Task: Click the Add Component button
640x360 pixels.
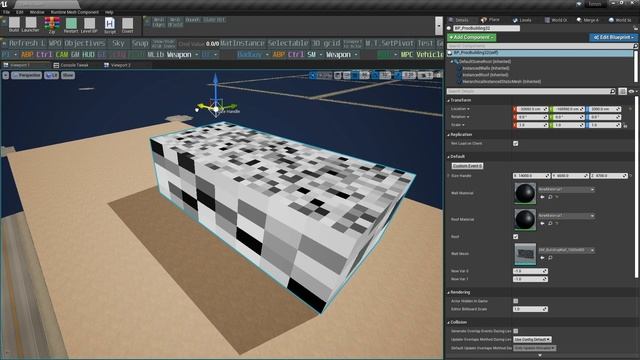Action: click(472, 37)
